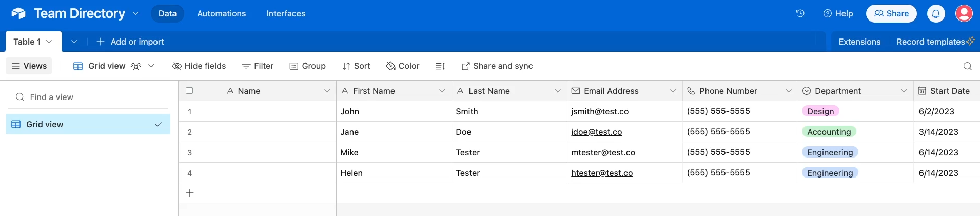Click the Find a view search field

88,97
